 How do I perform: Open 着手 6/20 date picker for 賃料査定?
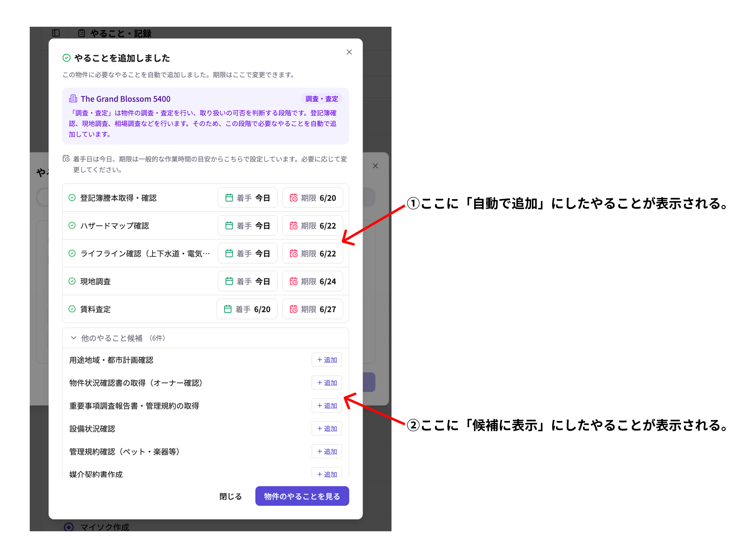coord(247,309)
